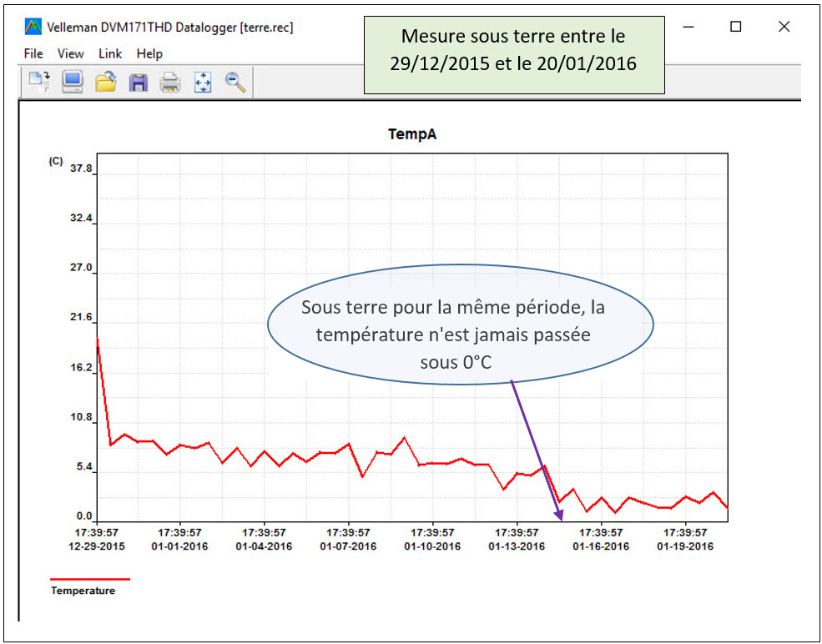This screenshot has width=822, height=644.
Task: Minimize the Datalogger window
Action: click(688, 27)
